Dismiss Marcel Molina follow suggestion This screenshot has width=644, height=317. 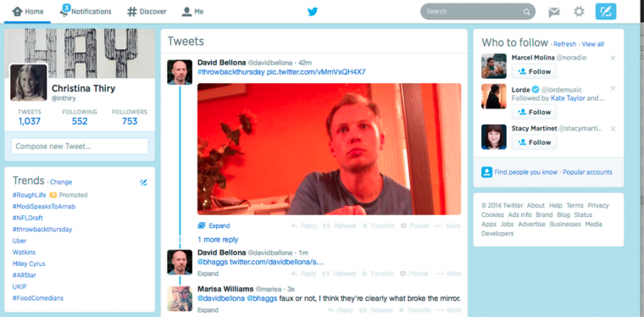click(613, 58)
